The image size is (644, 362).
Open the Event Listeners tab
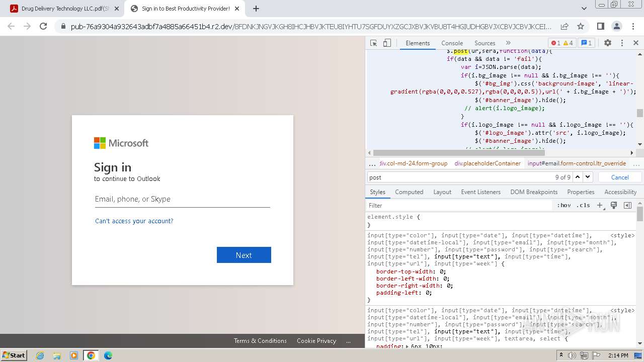tap(481, 192)
